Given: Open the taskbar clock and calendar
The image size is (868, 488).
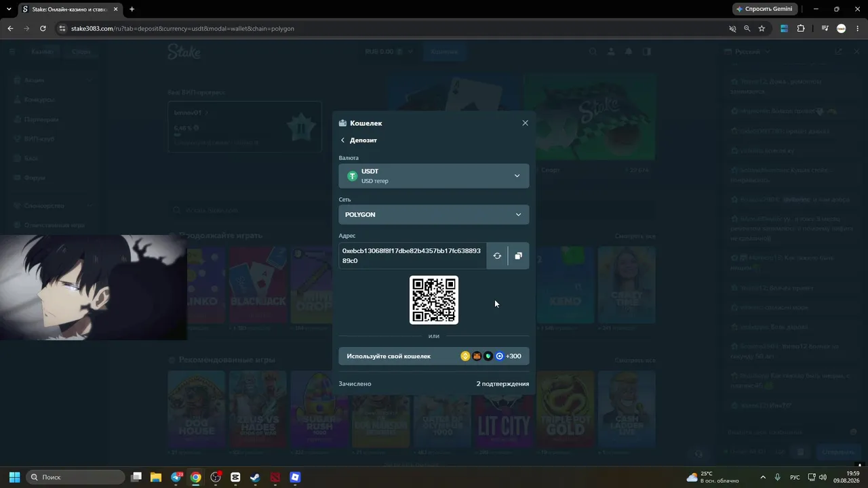Looking at the screenshot, I should 848,477.
